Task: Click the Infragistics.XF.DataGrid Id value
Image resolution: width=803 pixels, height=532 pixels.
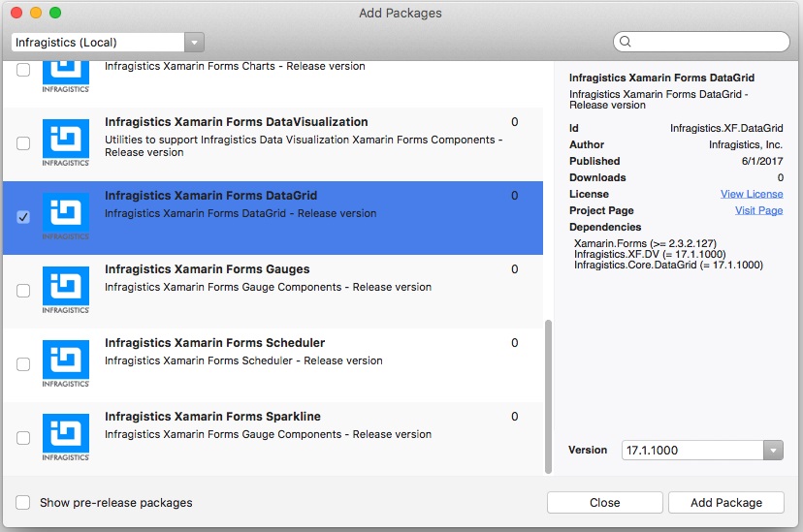Action: click(726, 128)
